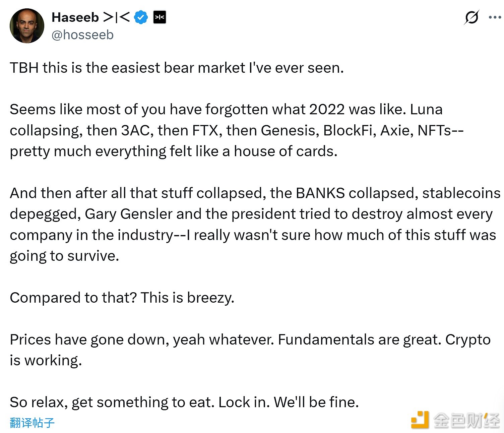Click the 金色财经 watermark text
The image size is (504, 433).
(466, 420)
